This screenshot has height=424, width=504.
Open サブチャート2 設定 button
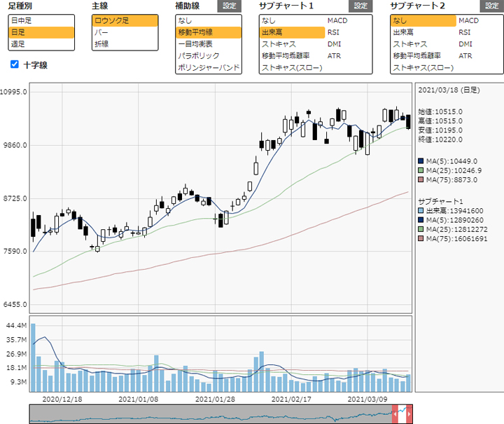click(492, 6)
